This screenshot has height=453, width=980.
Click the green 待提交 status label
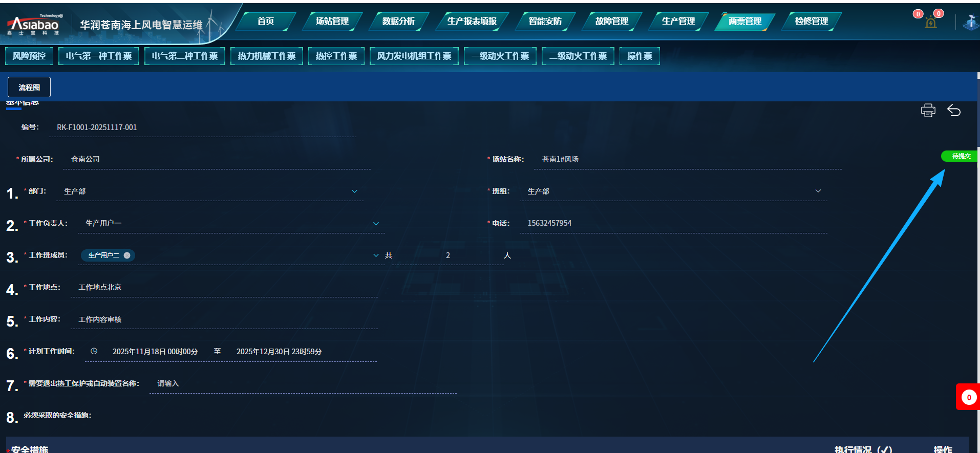pos(961,156)
